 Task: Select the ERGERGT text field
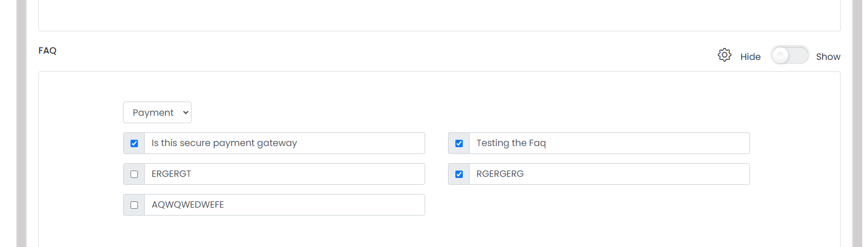point(284,174)
